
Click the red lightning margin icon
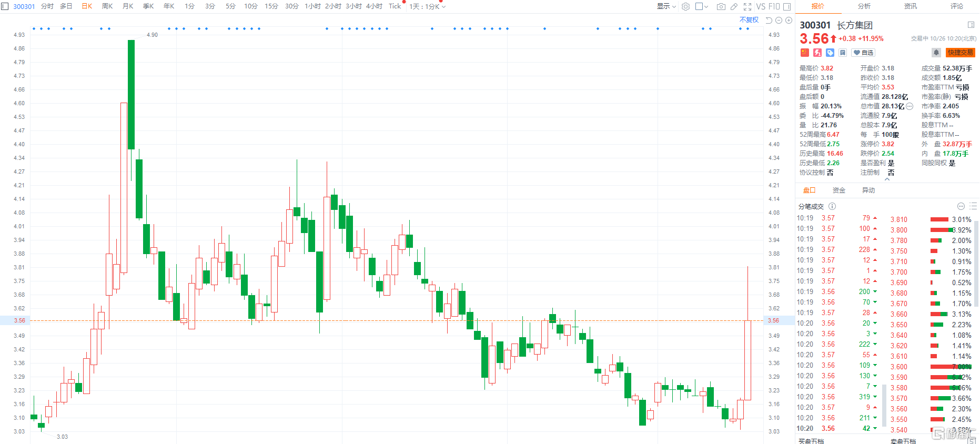pyautogui.click(x=817, y=53)
